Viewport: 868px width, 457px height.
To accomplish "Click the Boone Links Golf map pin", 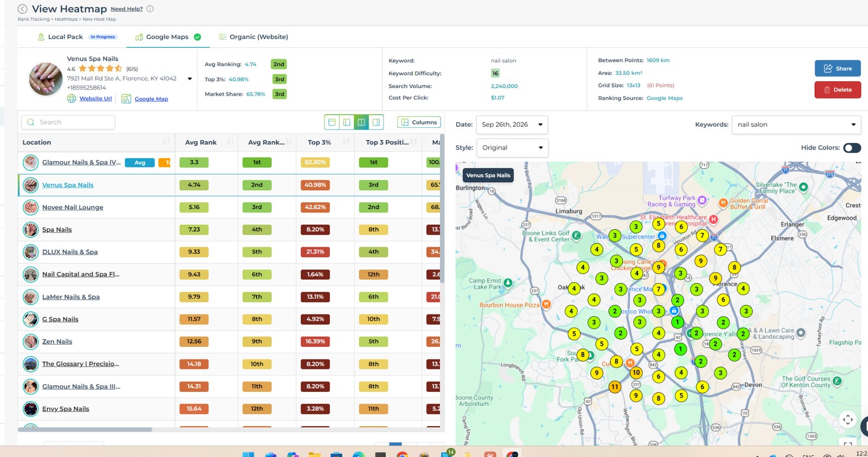I will [x=576, y=235].
